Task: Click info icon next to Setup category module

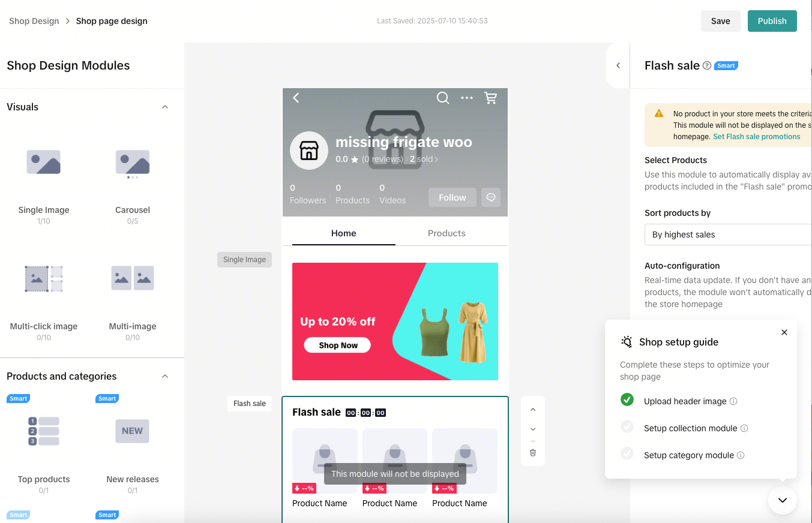Action: coord(741,455)
